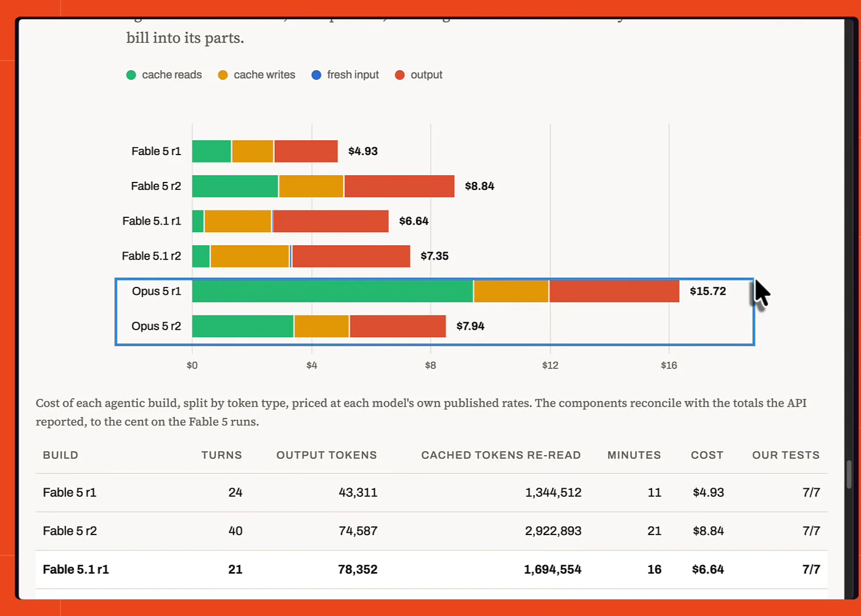The image size is (861, 616).
Task: Sort by CACHED TOKENS RE-READ column header
Action: pyautogui.click(x=501, y=455)
